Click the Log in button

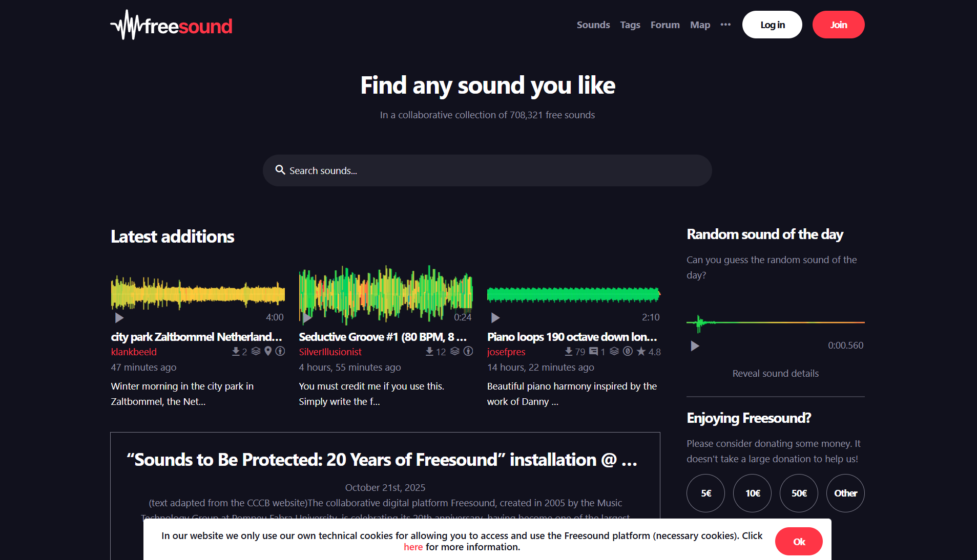click(x=772, y=25)
